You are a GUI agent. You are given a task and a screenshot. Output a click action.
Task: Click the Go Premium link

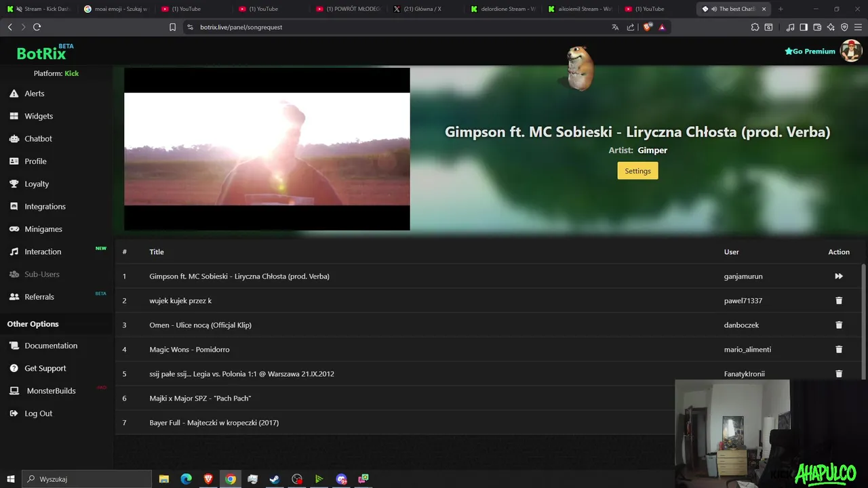(x=810, y=51)
